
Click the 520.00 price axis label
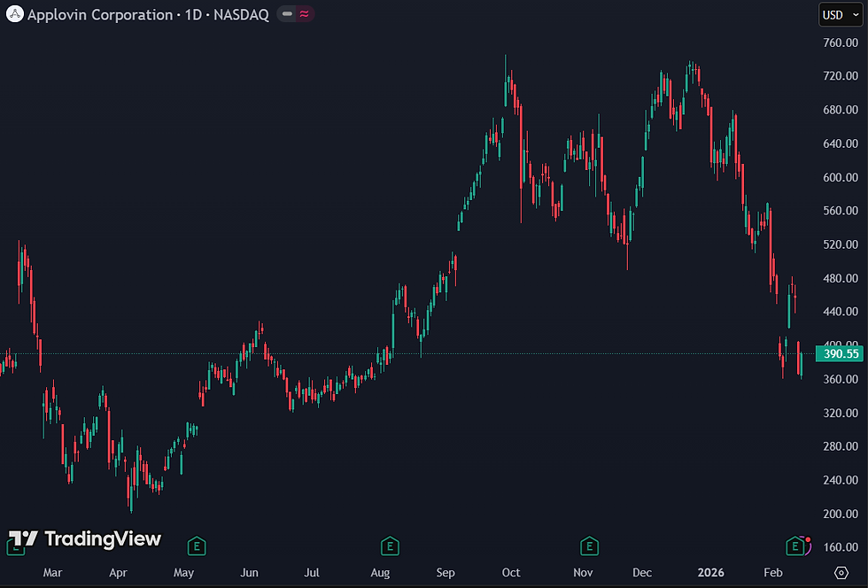click(841, 244)
